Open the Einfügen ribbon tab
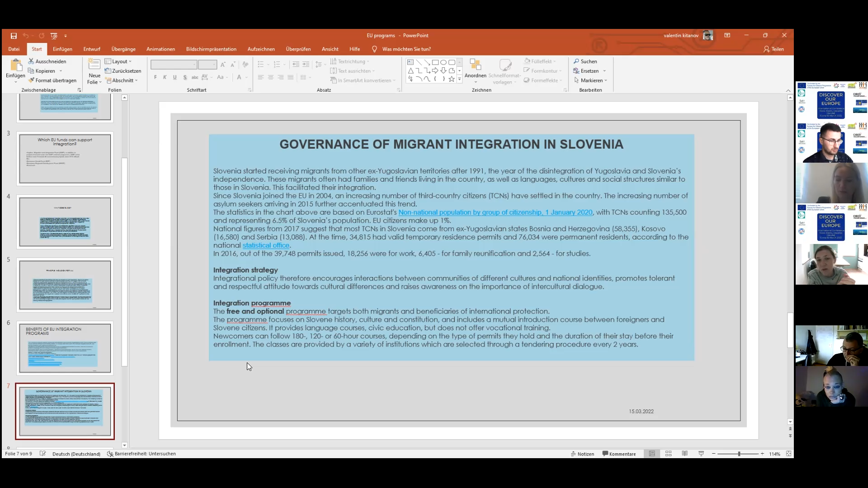Viewport: 868px width, 488px height. (62, 49)
